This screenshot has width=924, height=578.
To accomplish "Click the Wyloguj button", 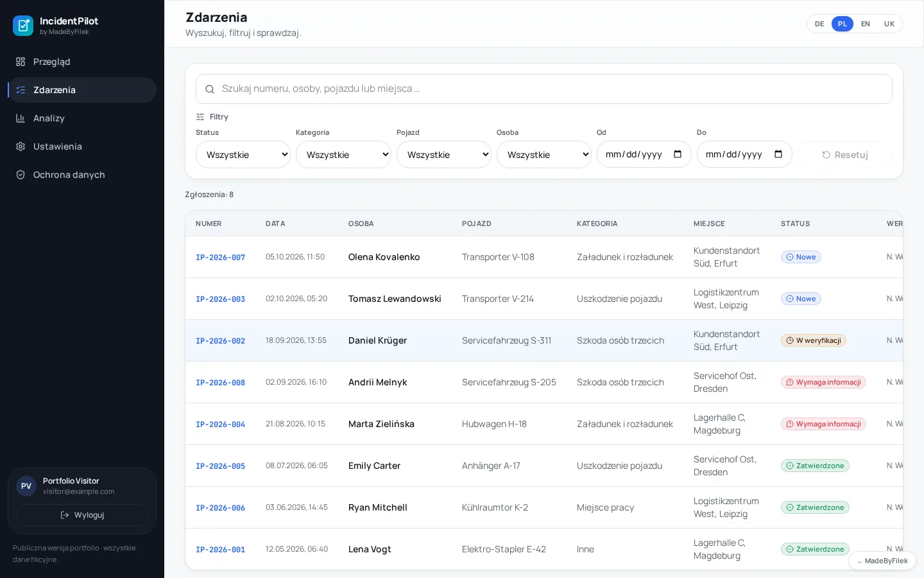I will click(82, 515).
